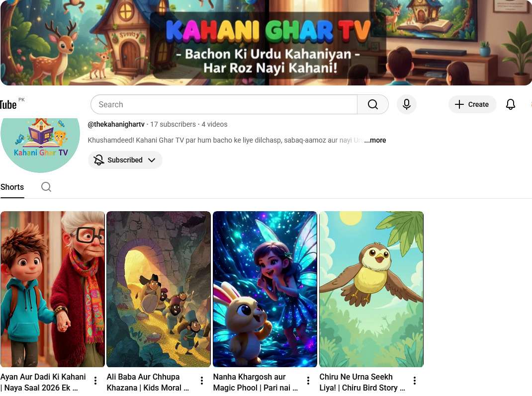Open options menu for Chiru bird short
The width and height of the screenshot is (532, 396).
tap(414, 381)
